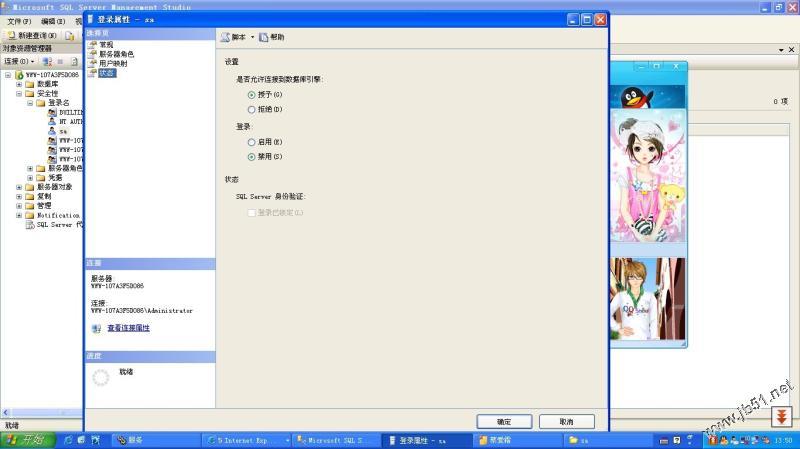Expand the 管理 folder
The width and height of the screenshot is (800, 449).
[x=19, y=206]
